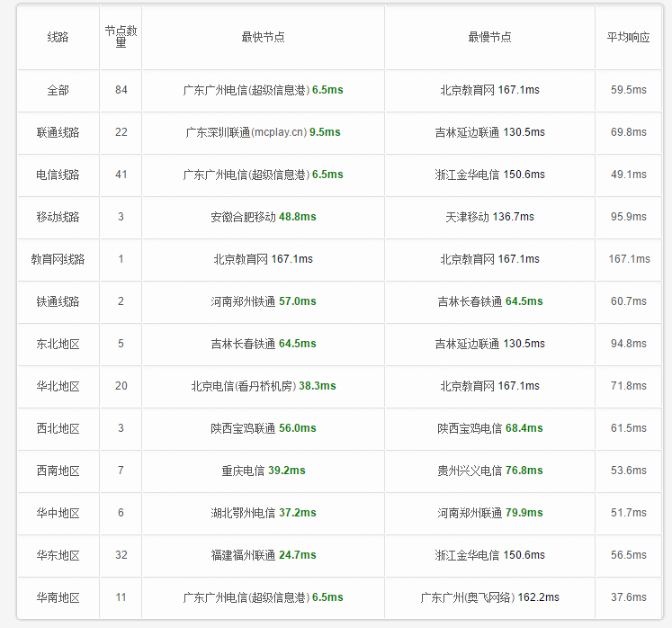
Task: Click 北京电信(香丹桥机房) 38.3ms node
Action: click(264, 386)
